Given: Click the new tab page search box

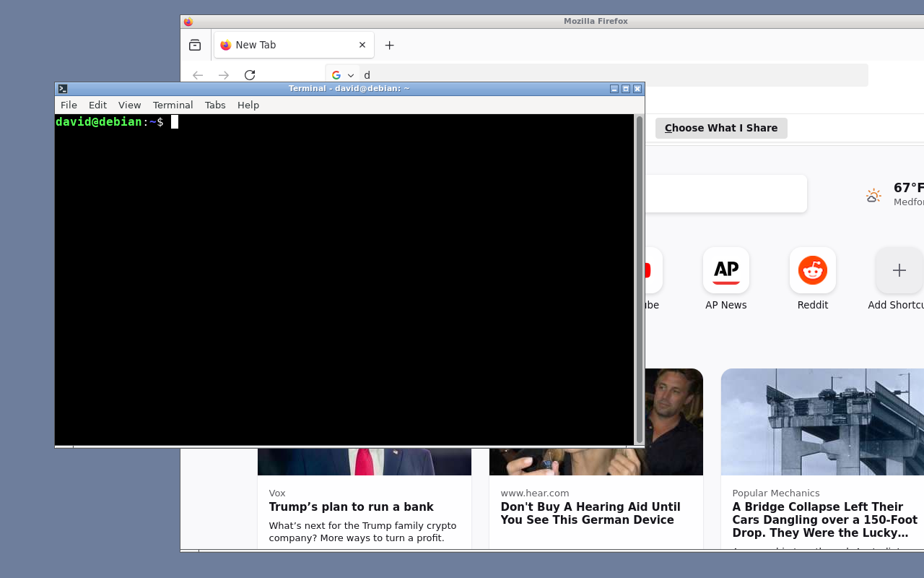Looking at the screenshot, I should [725, 194].
